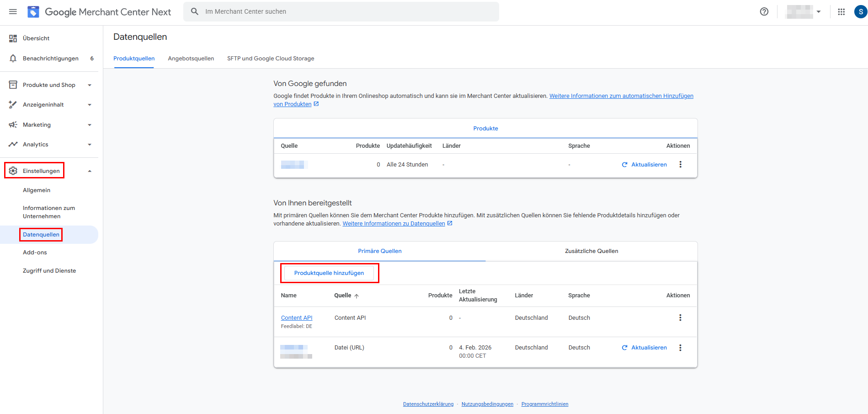
Task: Open three-dot menu for Content API row
Action: pyautogui.click(x=680, y=317)
